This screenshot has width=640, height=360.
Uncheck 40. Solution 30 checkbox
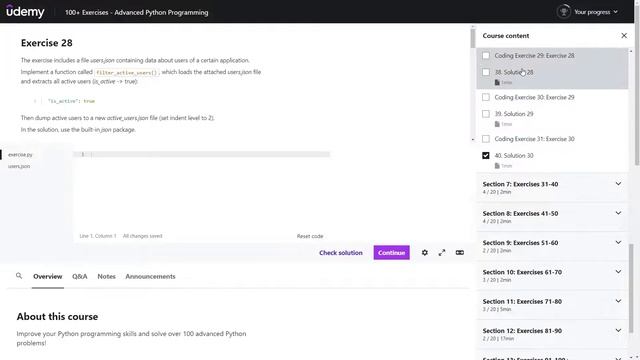486,156
